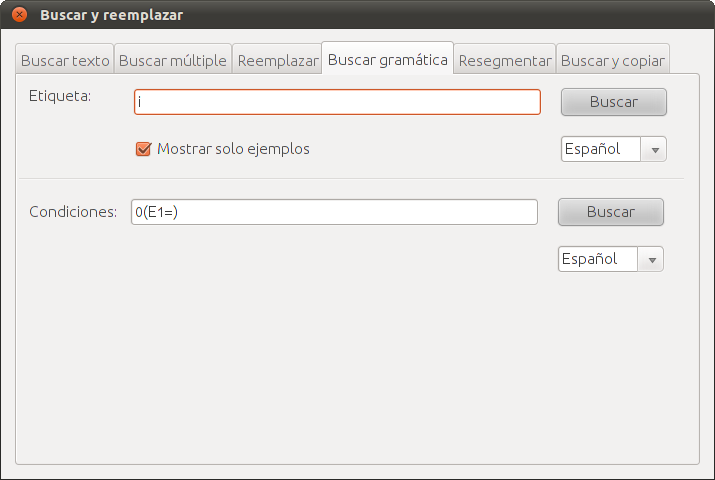Open the Español combo below Condiciones Buscar
The height and width of the screenshot is (480, 715).
coord(611,259)
